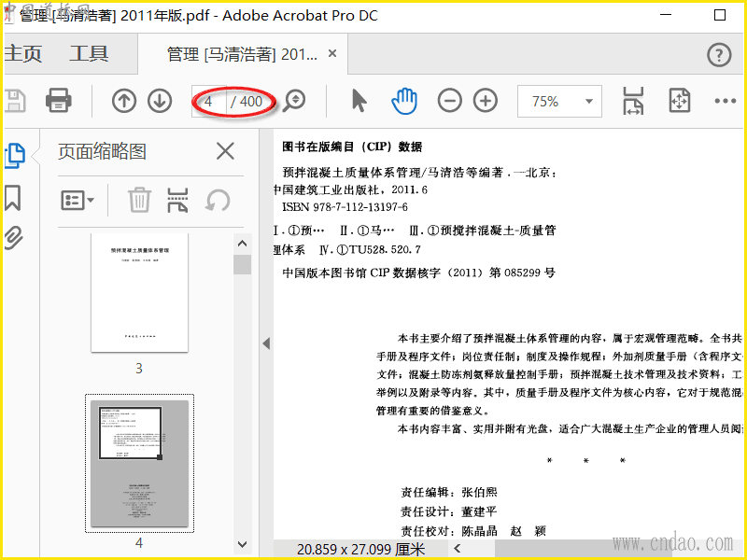747x560 pixels.
Task: Click the page number input field
Action: click(x=208, y=101)
